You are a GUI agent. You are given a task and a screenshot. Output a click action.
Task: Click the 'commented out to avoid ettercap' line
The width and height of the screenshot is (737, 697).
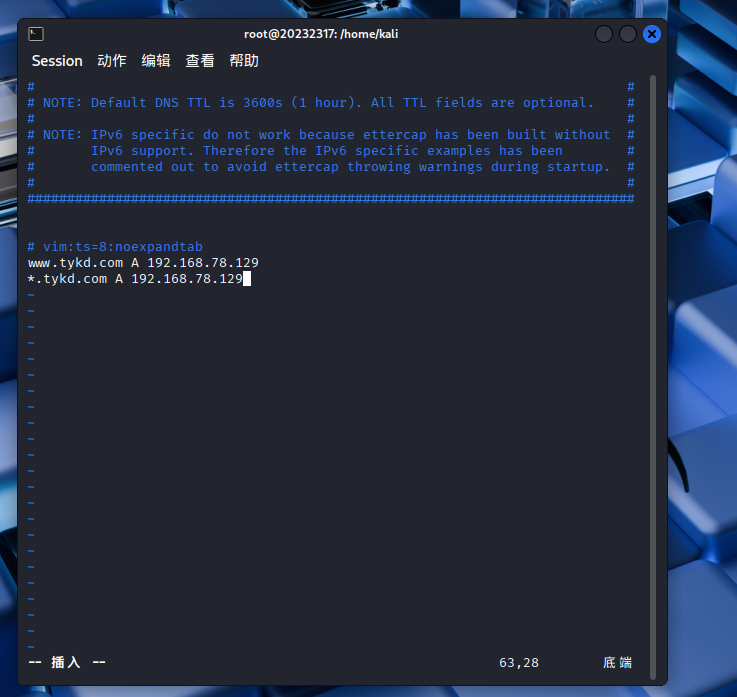(x=331, y=167)
